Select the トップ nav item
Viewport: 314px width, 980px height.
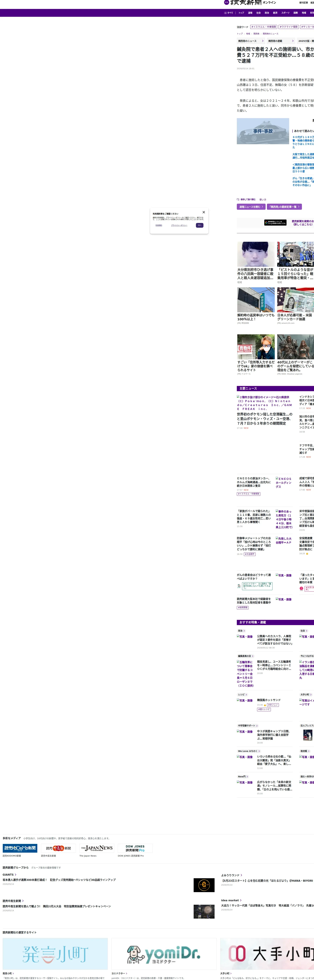(241, 13)
